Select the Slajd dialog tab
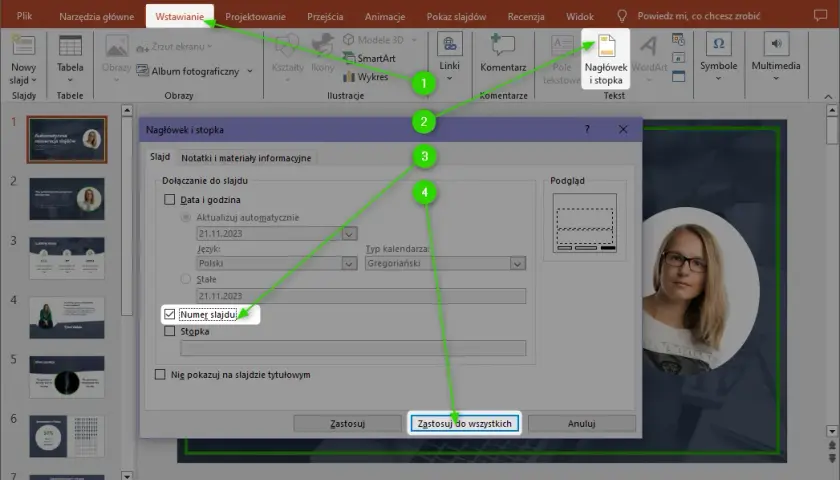Image resolution: width=840 pixels, height=480 pixels. click(160, 157)
